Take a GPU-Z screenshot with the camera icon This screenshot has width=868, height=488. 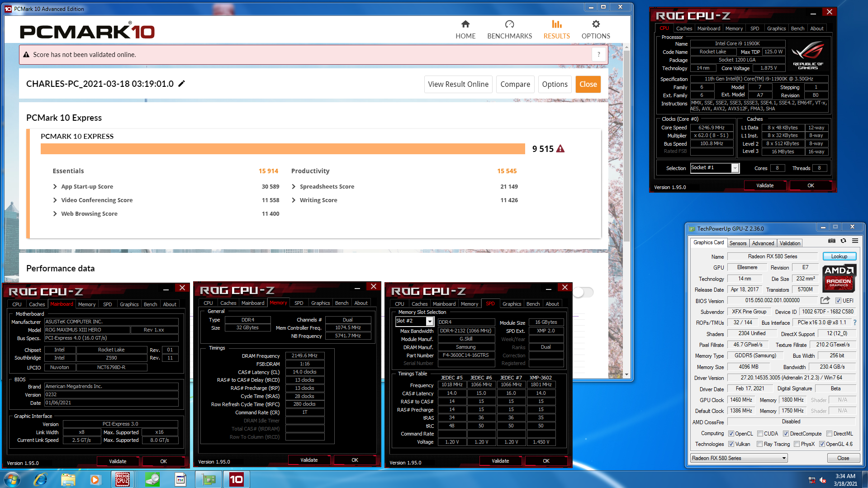(831, 241)
